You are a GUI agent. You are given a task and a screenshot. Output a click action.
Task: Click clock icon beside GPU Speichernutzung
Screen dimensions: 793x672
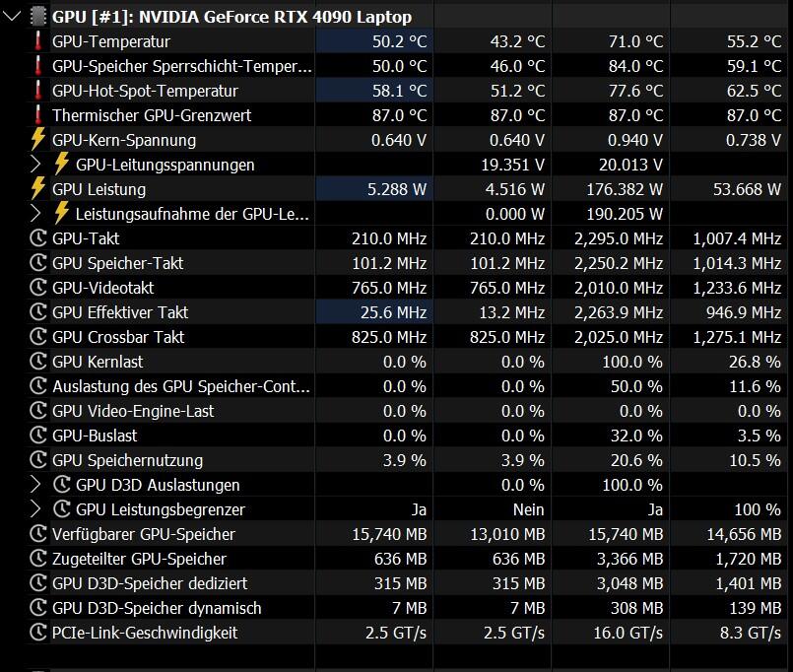(x=38, y=460)
